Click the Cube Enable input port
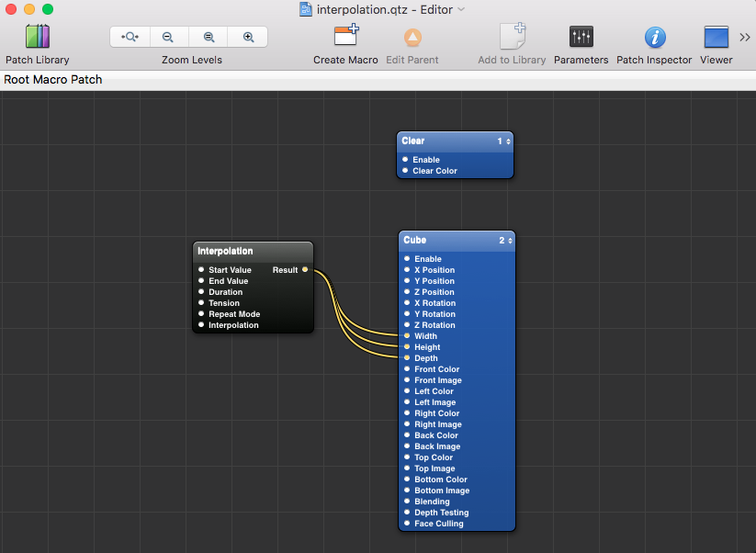Screen dimensions: 756x553 click(407, 258)
